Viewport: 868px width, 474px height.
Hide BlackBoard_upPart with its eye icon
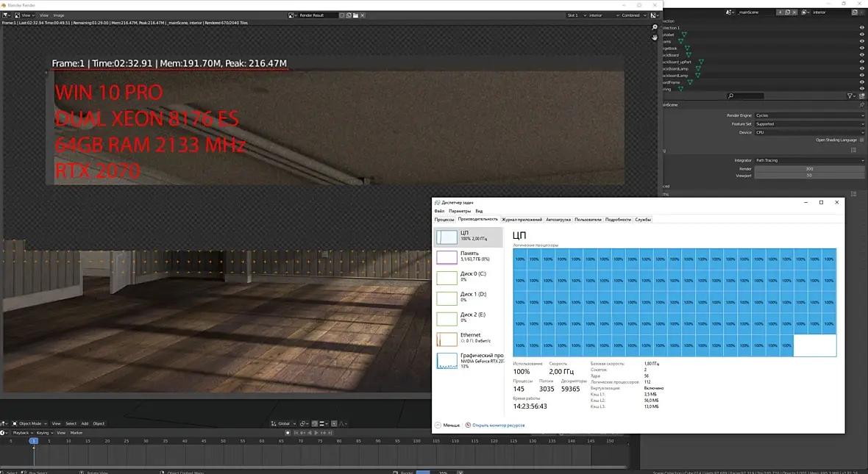pos(861,62)
